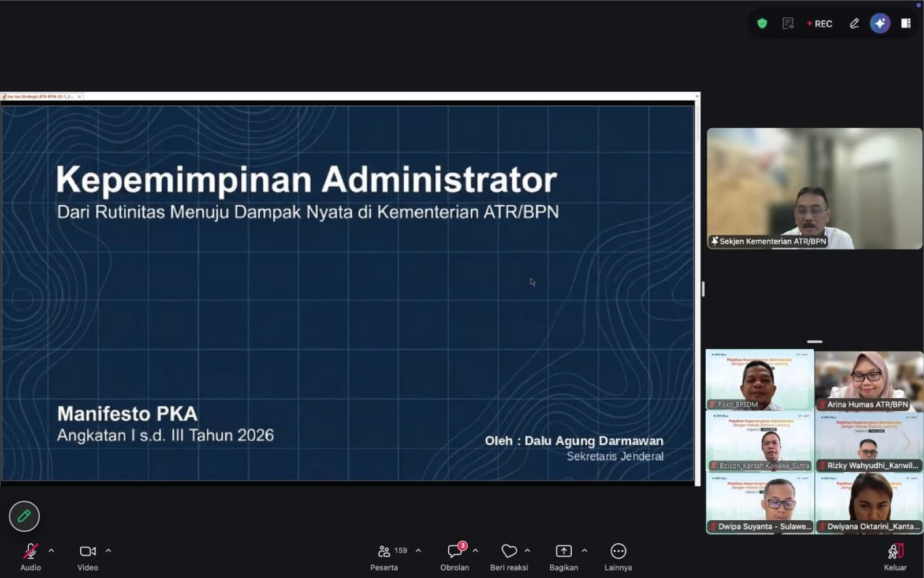Image resolution: width=924 pixels, height=578 pixels.
Task: Select the pen annotate icon at top
Action: (854, 24)
